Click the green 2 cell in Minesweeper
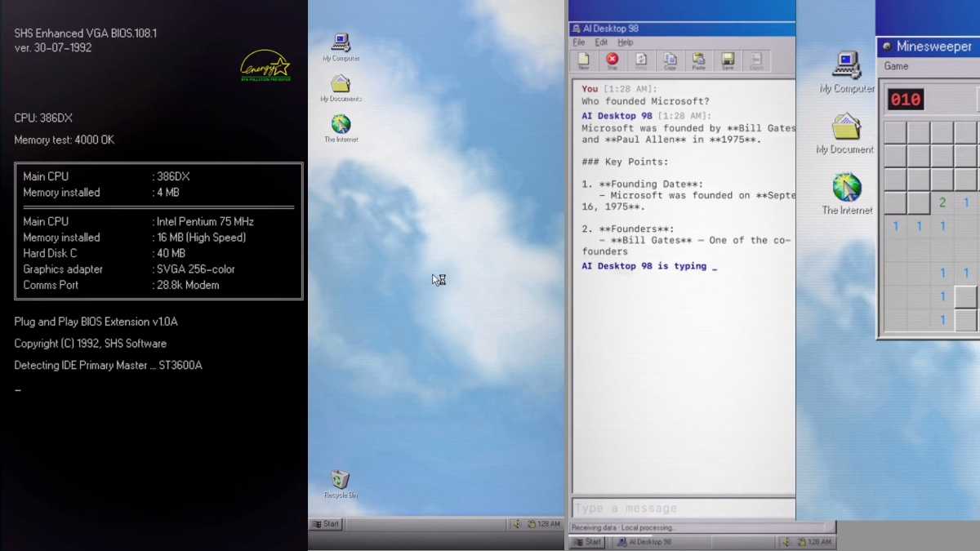This screenshot has width=980, height=551. pos(942,202)
